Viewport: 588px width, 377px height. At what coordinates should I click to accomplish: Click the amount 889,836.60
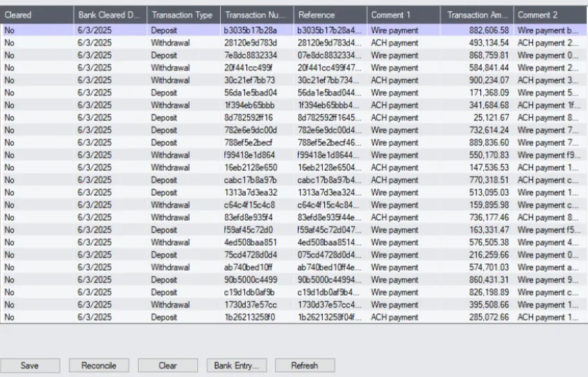pyautogui.click(x=489, y=142)
